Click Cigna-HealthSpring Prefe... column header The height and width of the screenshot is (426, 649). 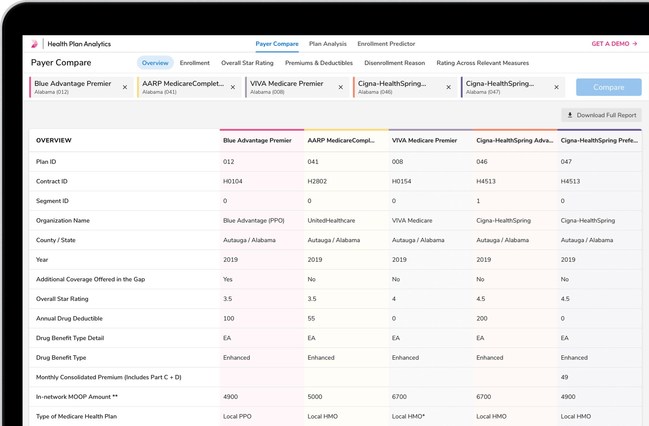coord(599,140)
